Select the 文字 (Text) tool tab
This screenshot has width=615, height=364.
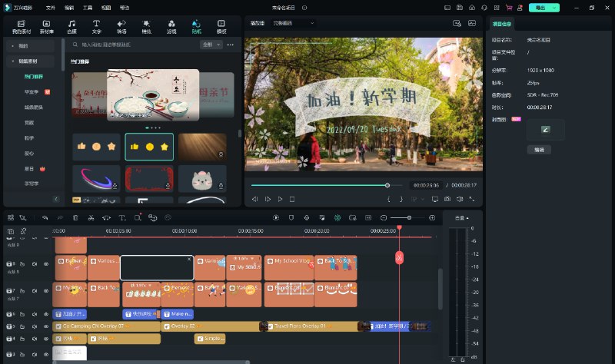click(x=96, y=27)
